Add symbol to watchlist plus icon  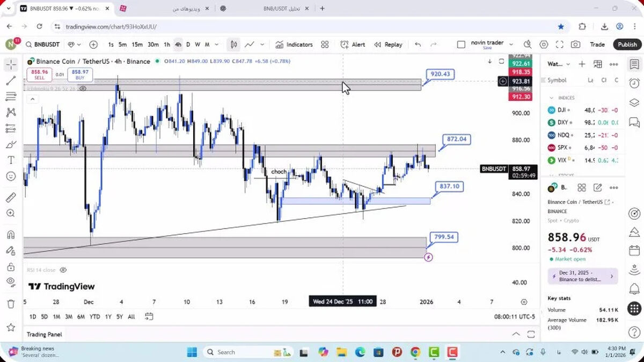tap(582, 64)
